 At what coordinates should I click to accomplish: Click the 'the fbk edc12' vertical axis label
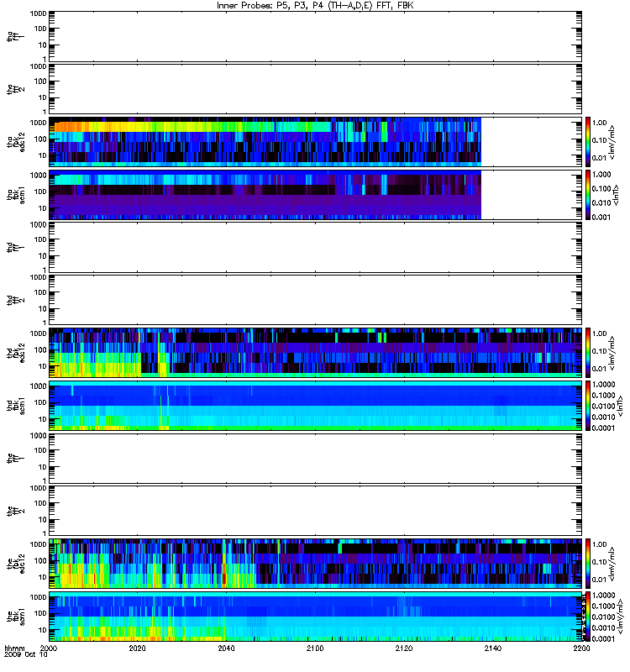16,563
